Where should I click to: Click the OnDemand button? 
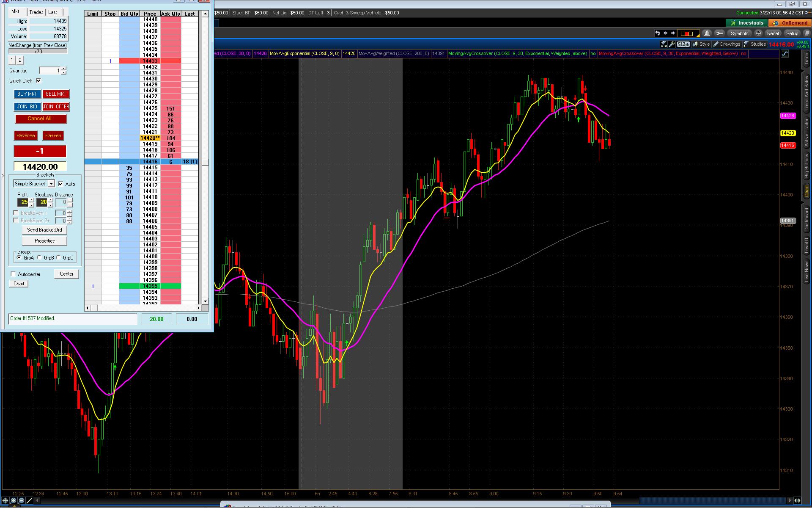(791, 23)
